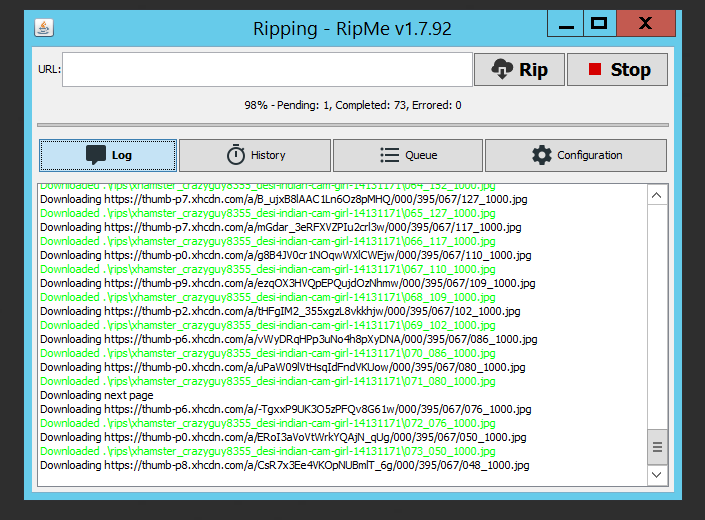Screen dimensions: 705x520
Task: Click the Java icon in title bar
Action: click(x=44, y=28)
